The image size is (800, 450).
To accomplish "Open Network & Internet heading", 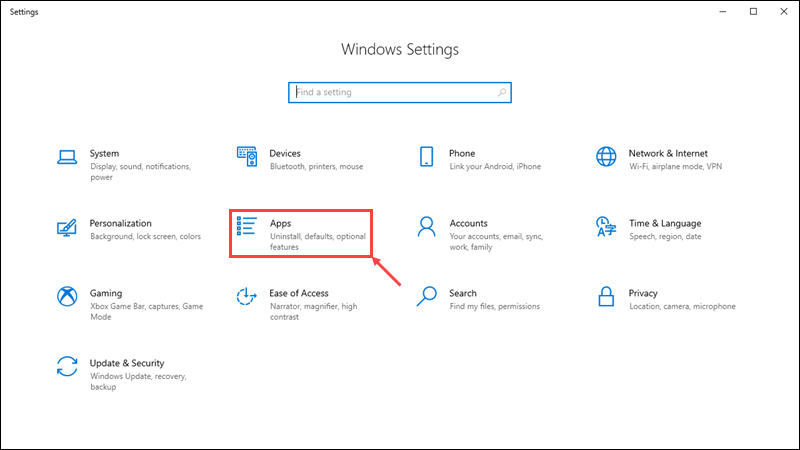I will (668, 154).
